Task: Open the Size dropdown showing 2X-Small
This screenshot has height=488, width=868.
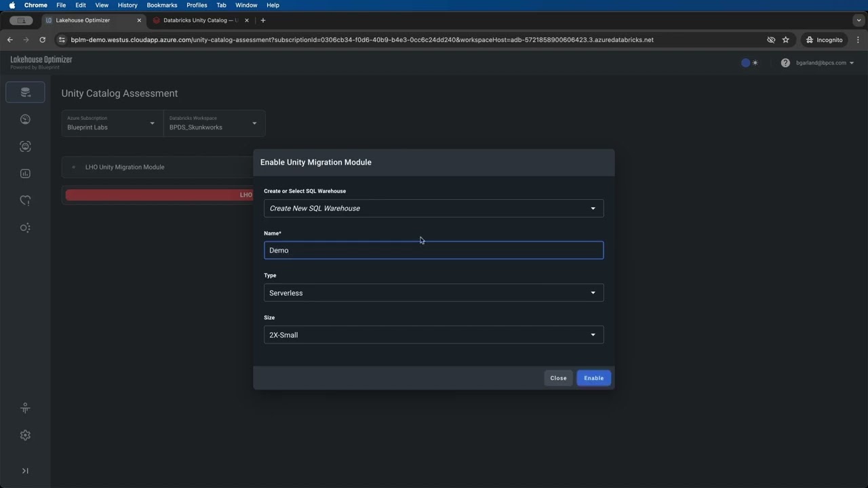Action: 433,335
